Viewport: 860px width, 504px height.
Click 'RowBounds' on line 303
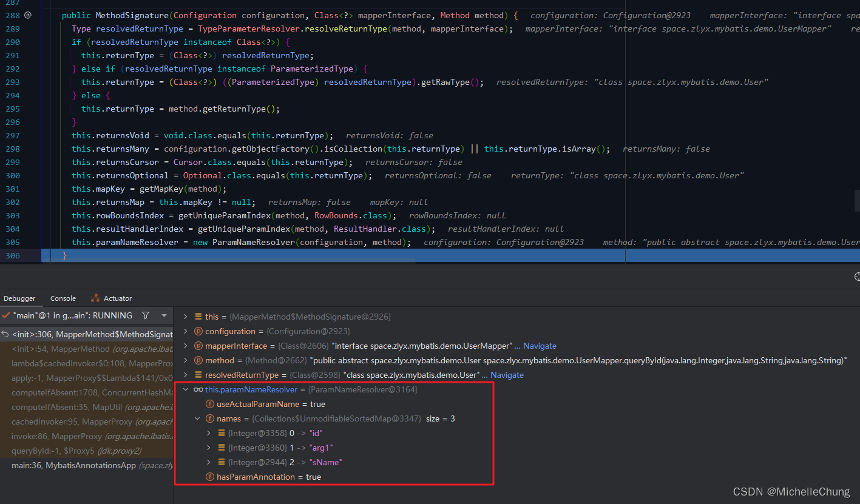coord(336,215)
